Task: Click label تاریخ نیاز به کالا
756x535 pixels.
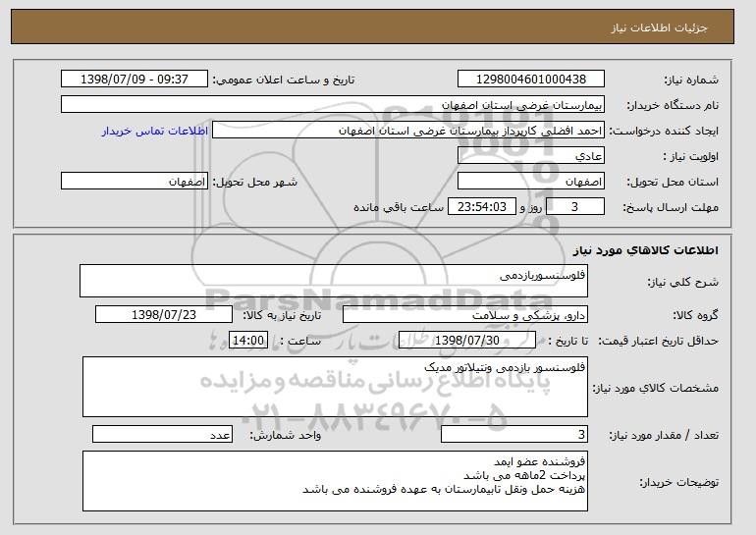Action: tap(282, 316)
